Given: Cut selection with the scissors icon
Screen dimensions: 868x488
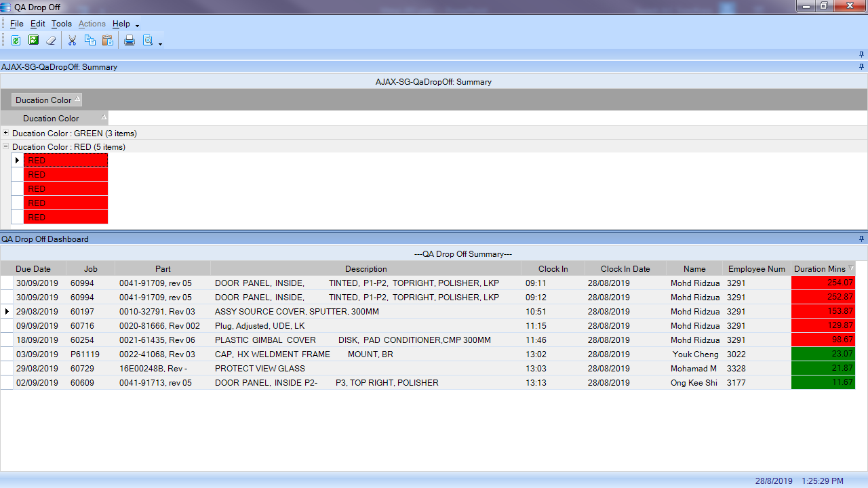Looking at the screenshot, I should tap(72, 41).
